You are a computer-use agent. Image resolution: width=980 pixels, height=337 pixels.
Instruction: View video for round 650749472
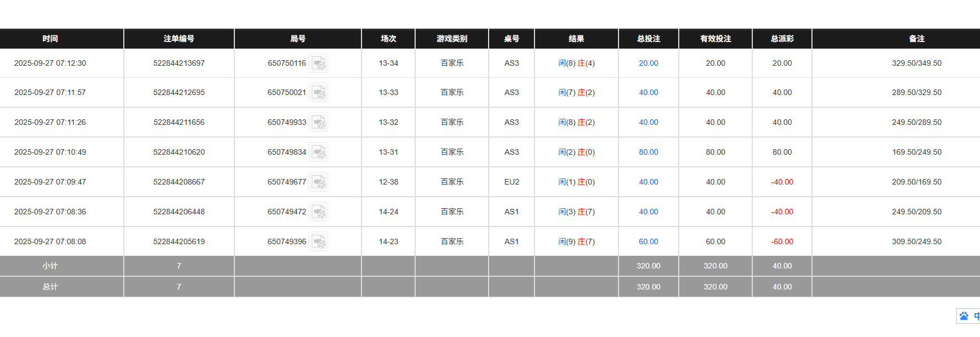pyautogui.click(x=319, y=212)
